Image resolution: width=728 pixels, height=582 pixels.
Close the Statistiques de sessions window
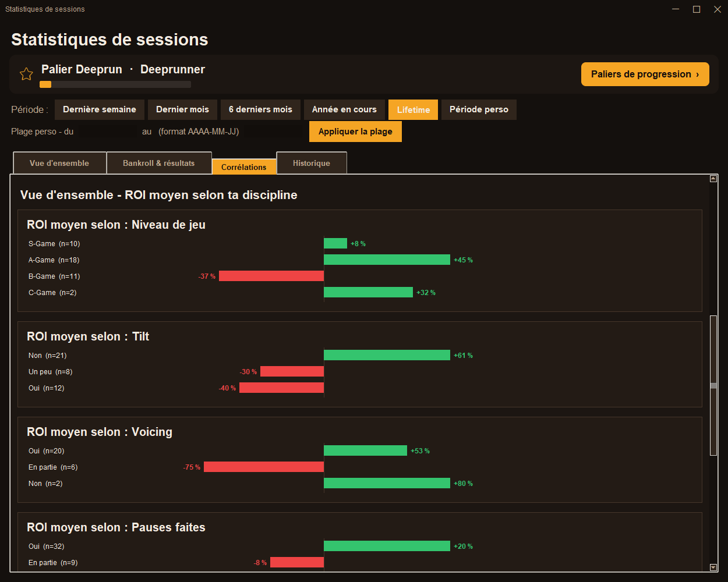point(718,9)
